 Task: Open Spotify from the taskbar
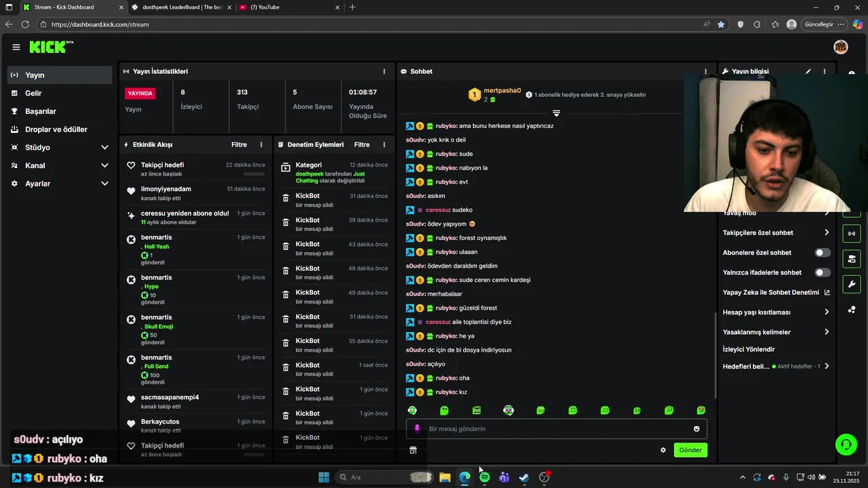pyautogui.click(x=484, y=477)
